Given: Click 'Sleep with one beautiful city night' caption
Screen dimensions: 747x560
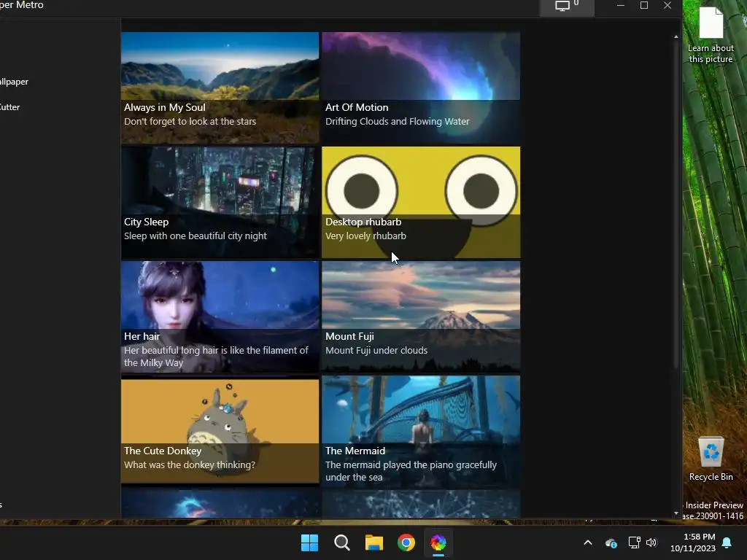Looking at the screenshot, I should tap(196, 236).
